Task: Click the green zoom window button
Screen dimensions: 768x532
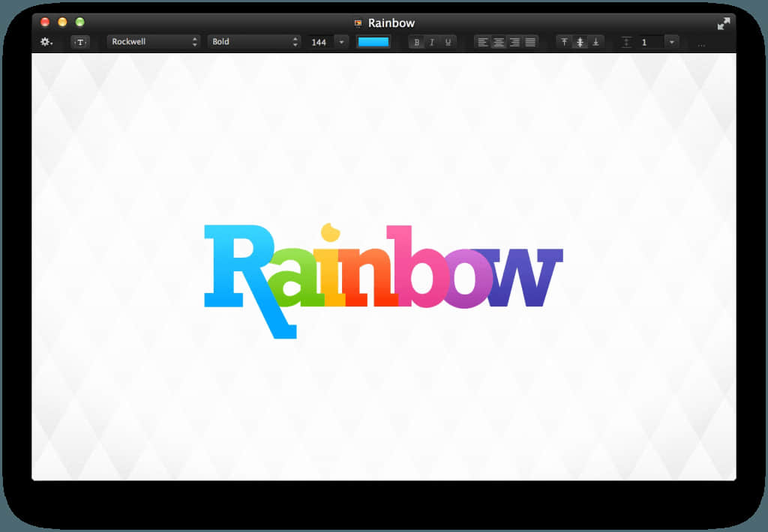Action: pos(79,22)
